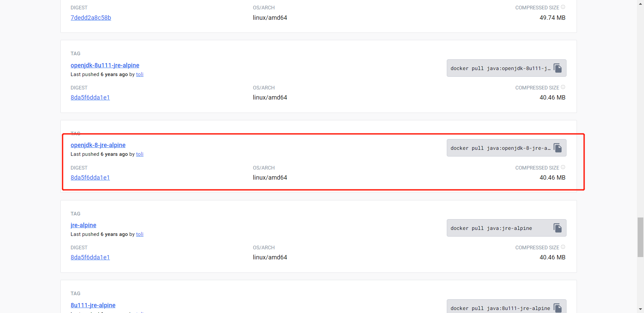Screen dimensions: 644x313
Task: Click toli link under jre-alpine tag
Action: (140, 234)
